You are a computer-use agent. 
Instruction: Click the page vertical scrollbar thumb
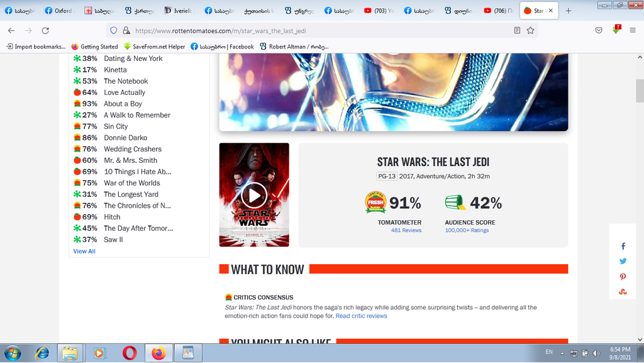[x=640, y=91]
